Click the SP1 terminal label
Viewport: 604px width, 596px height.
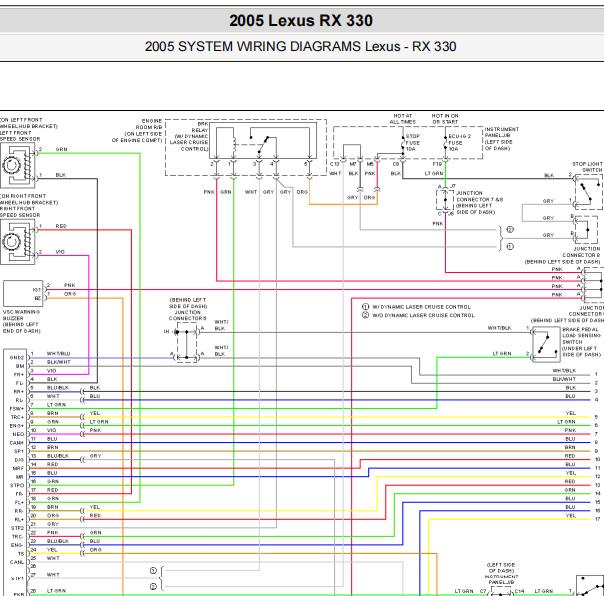point(19,451)
